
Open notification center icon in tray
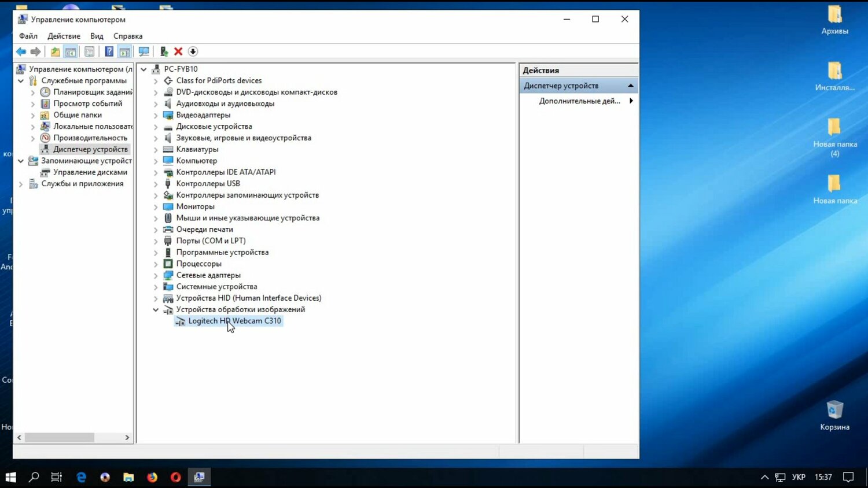coord(848,477)
